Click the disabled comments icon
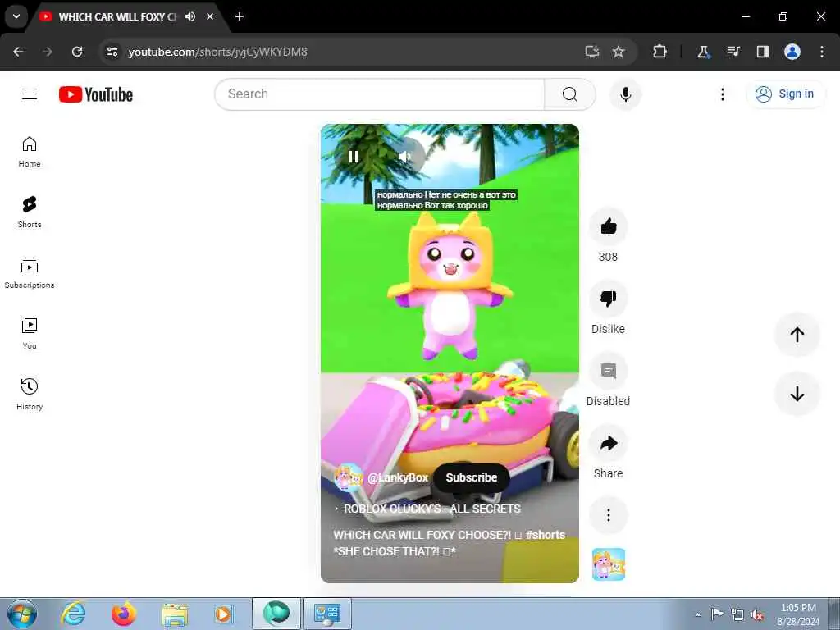 point(608,371)
